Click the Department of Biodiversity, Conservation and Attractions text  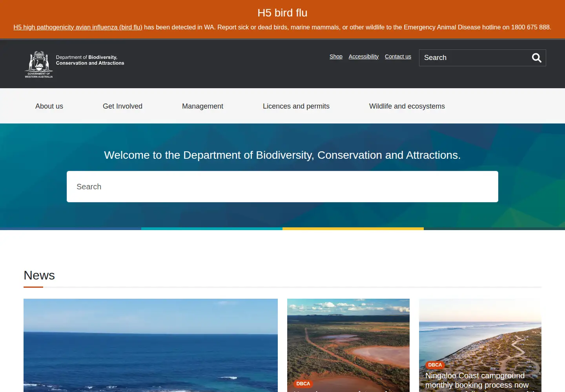point(90,60)
